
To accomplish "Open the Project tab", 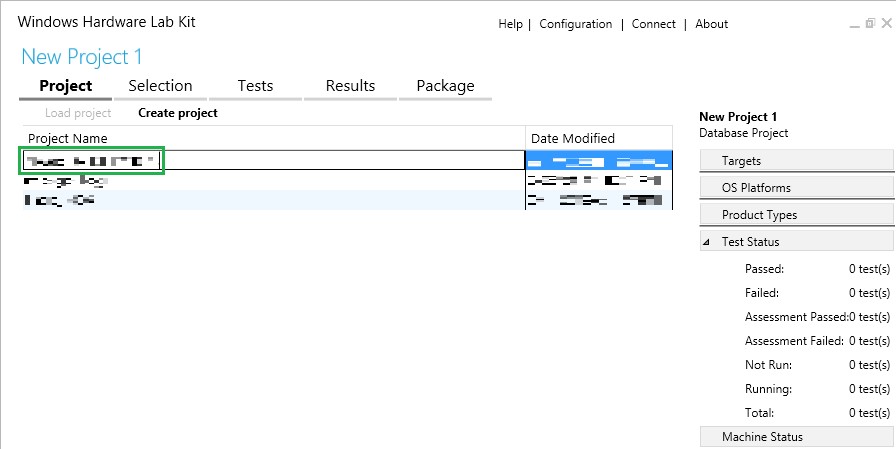I will 65,86.
